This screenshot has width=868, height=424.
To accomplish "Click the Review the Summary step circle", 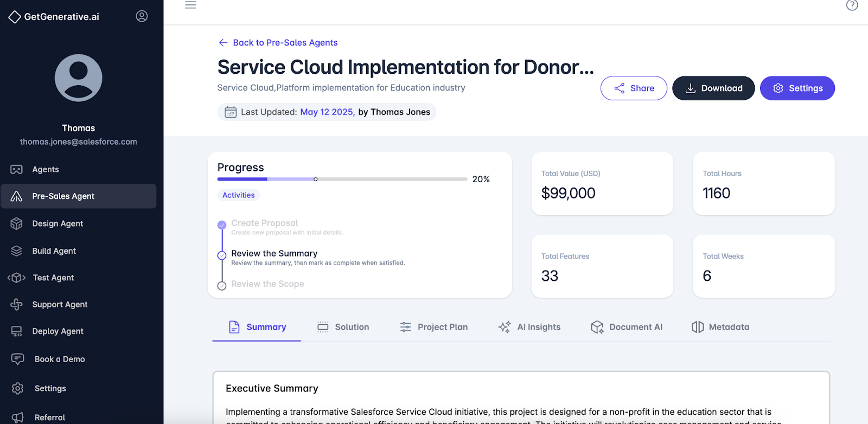I will point(222,255).
